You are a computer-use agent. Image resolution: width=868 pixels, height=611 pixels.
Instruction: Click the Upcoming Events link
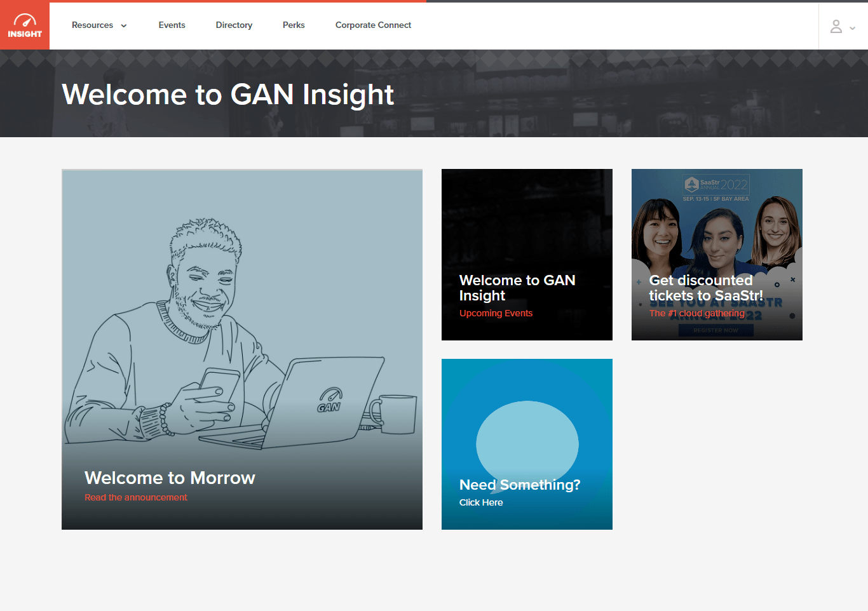pos(496,313)
